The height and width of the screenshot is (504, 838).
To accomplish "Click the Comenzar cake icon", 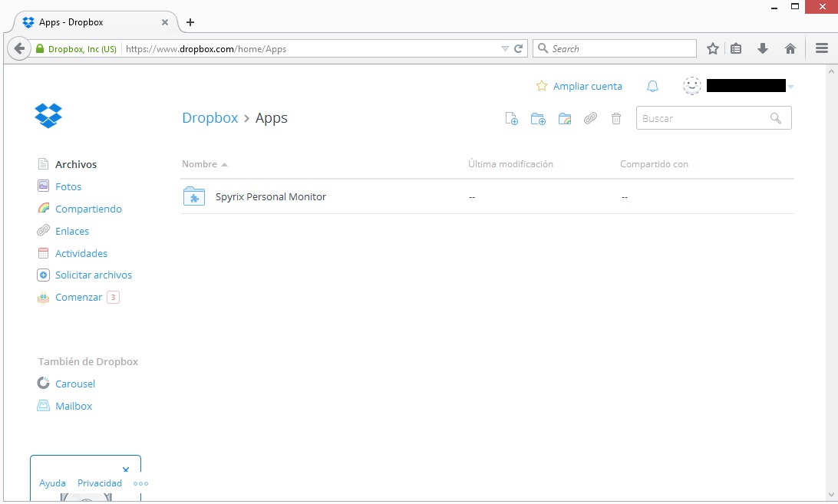I will pyautogui.click(x=43, y=297).
